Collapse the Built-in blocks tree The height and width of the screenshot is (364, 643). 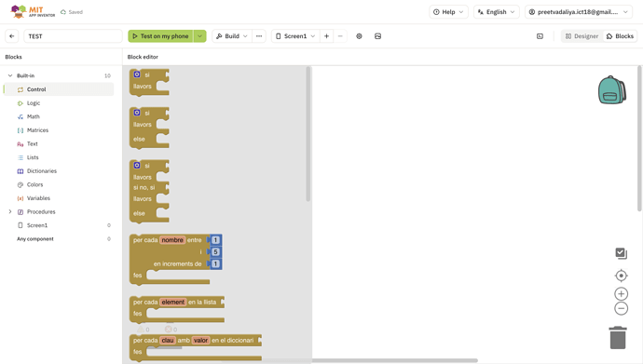(10, 75)
